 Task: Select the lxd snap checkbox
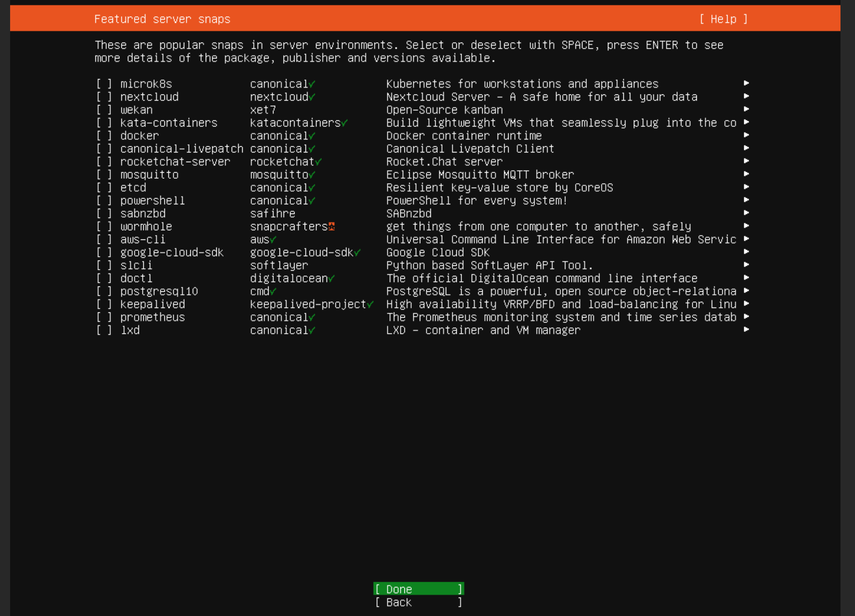coord(104,330)
